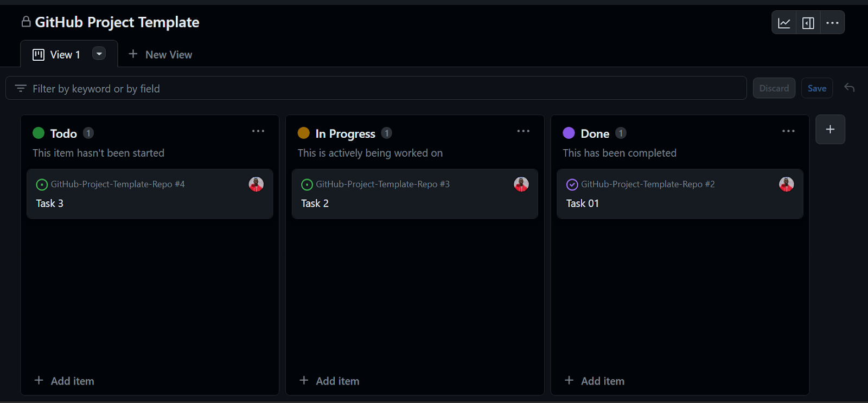Open the GitHub-Project-Template-Repo #2 link
This screenshot has height=403, width=868.
click(x=648, y=184)
